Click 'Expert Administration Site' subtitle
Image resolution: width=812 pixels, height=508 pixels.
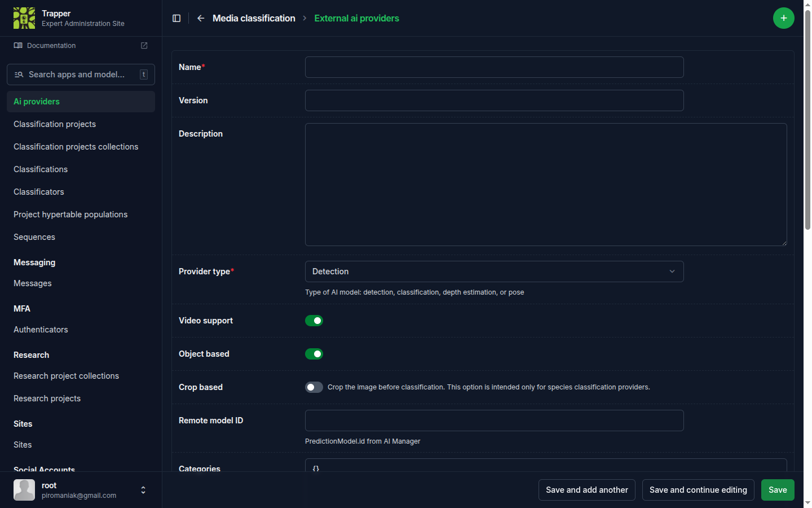[83, 24]
